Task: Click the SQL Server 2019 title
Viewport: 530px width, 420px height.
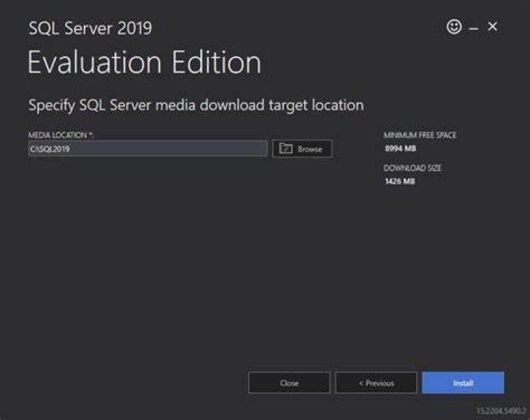Action: pyautogui.click(x=91, y=28)
